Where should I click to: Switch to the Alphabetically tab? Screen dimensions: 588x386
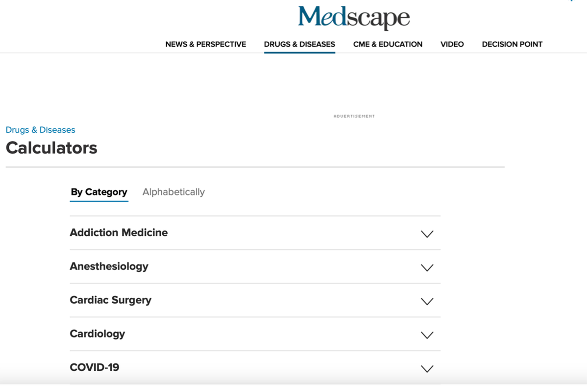pyautogui.click(x=173, y=192)
